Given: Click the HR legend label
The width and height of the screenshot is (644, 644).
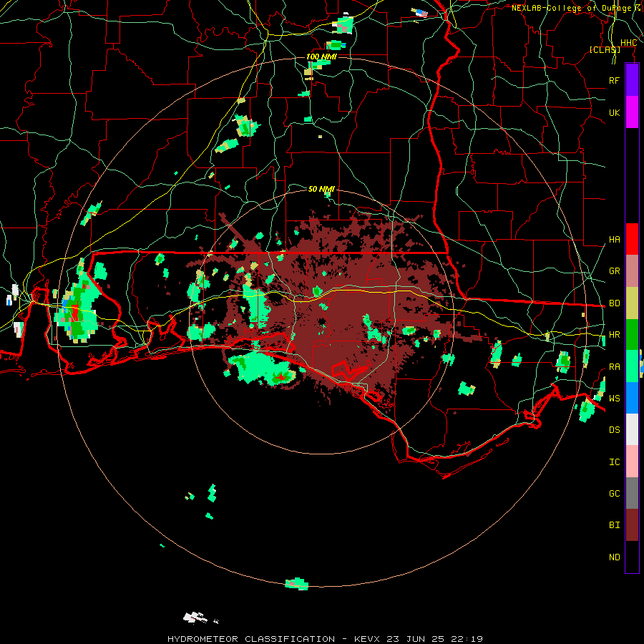Looking at the screenshot, I should (614, 335).
